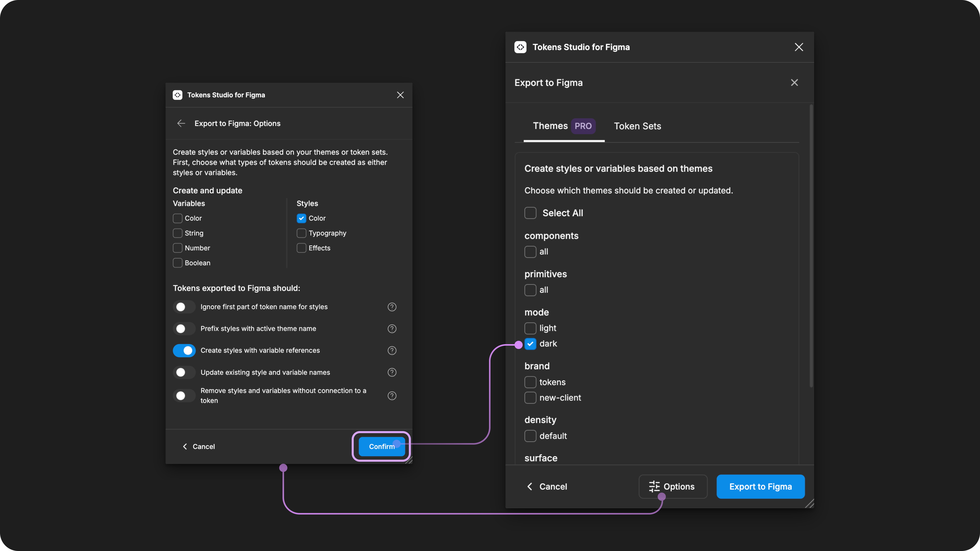The image size is (980, 551).
Task: Click the Export to Figma button
Action: click(x=761, y=486)
